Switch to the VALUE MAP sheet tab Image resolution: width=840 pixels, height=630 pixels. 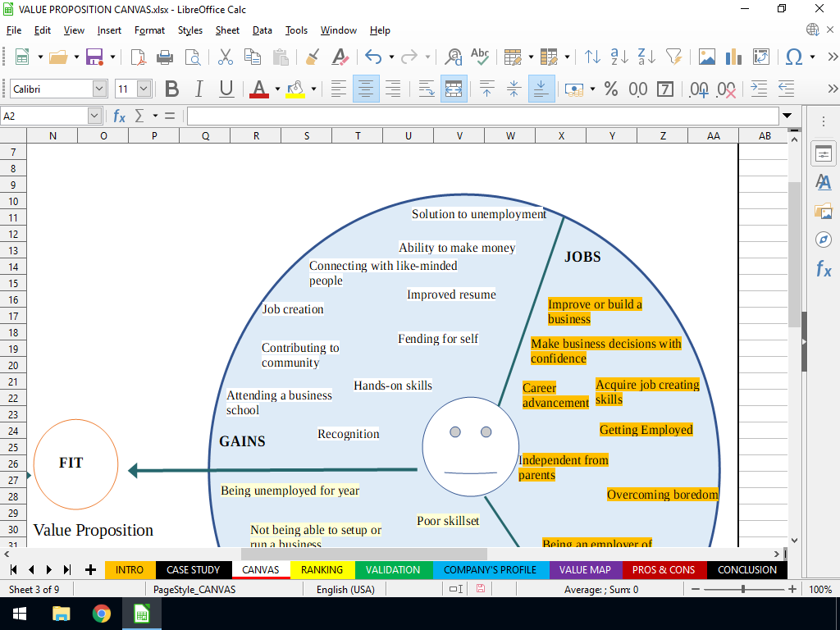(585, 569)
